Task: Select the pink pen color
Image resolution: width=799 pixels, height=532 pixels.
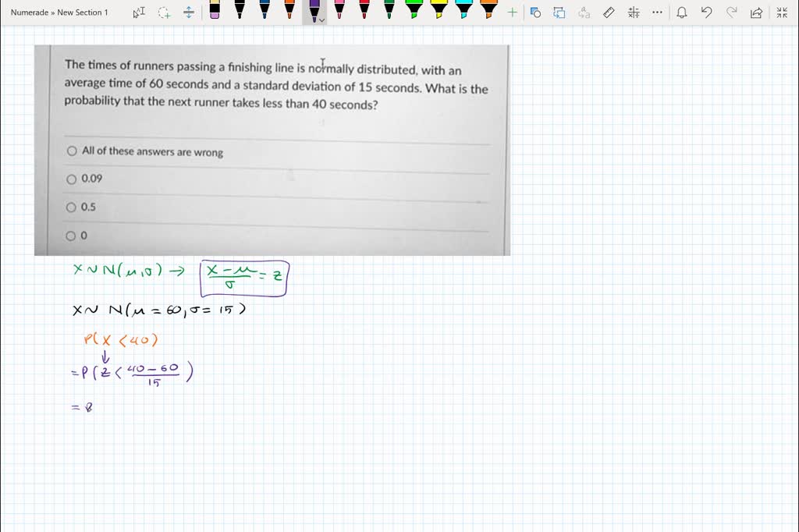Action: pyautogui.click(x=339, y=11)
